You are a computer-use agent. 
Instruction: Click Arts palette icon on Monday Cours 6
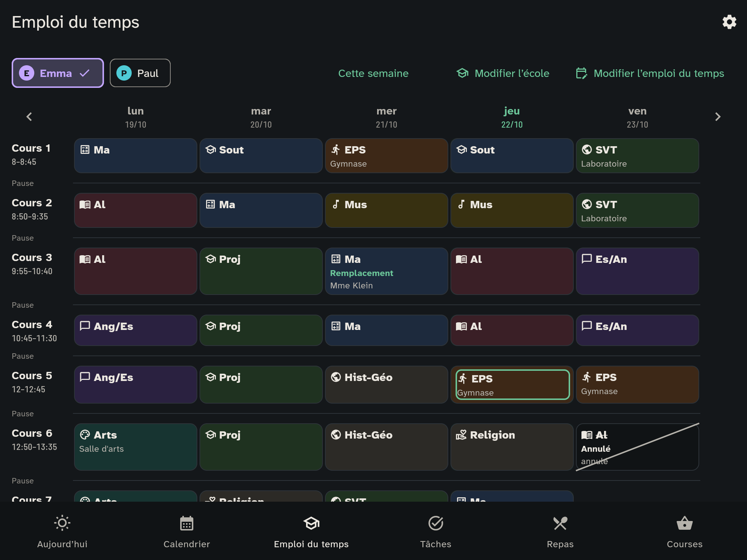point(85,435)
